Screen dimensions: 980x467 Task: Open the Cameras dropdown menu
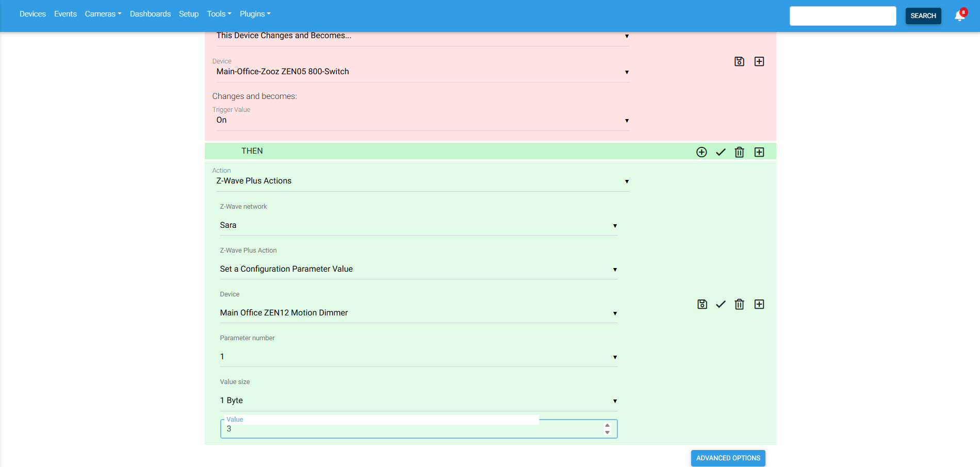[x=103, y=14]
